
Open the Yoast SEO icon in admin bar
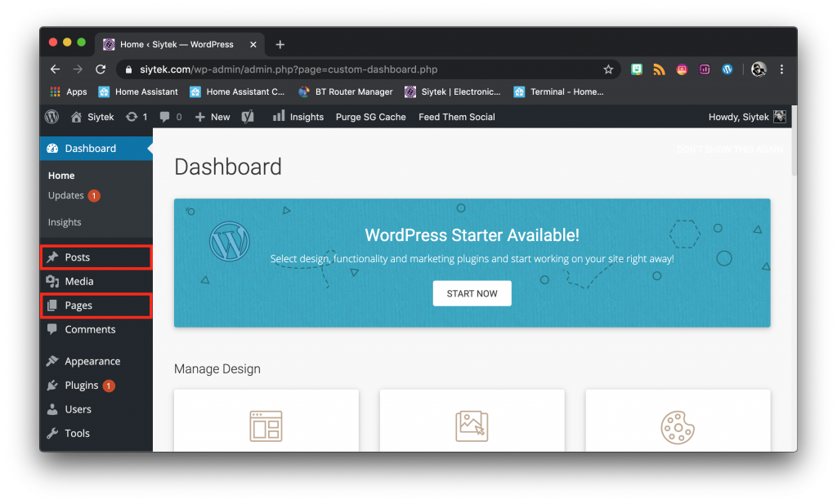click(x=248, y=117)
